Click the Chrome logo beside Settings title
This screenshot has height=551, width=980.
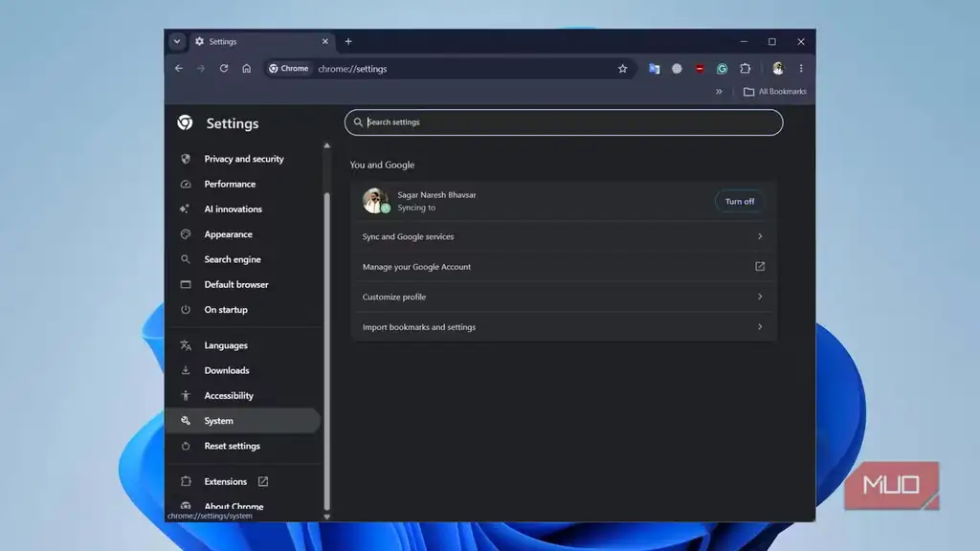[x=185, y=122]
